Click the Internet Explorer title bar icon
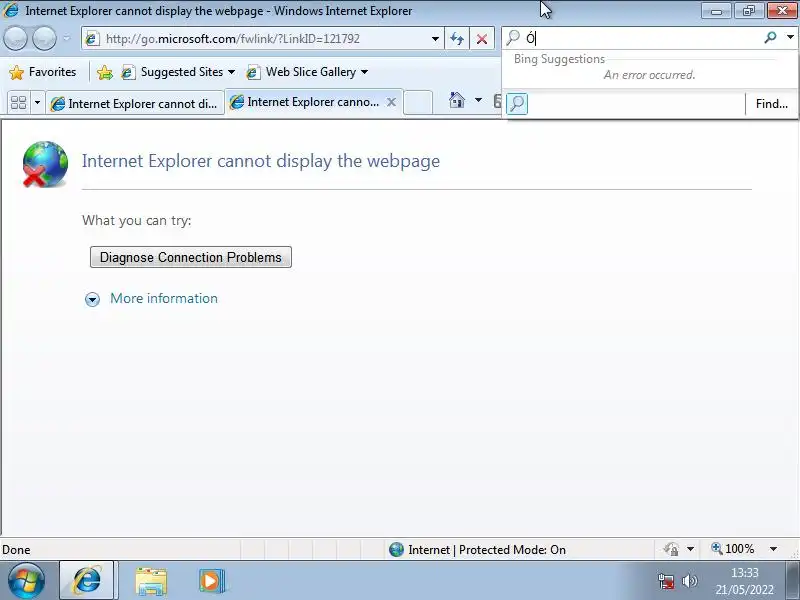Viewport: 800px width, 600px height. click(x=10, y=10)
